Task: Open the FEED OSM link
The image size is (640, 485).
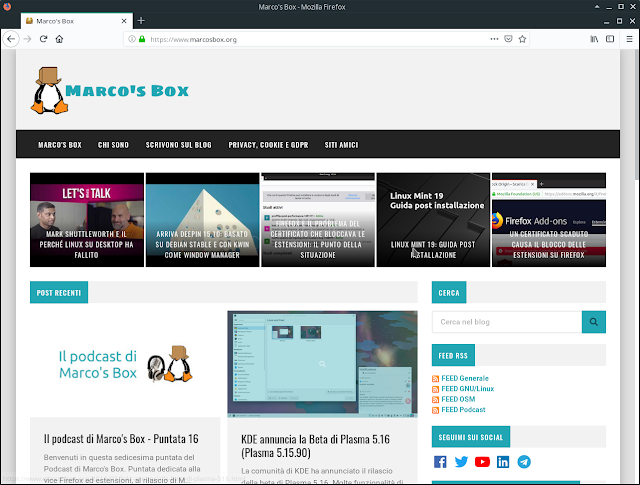Action: 458,399
